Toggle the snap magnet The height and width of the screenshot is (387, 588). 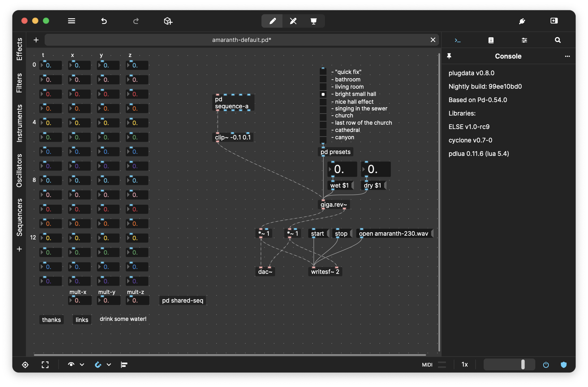[x=99, y=365]
